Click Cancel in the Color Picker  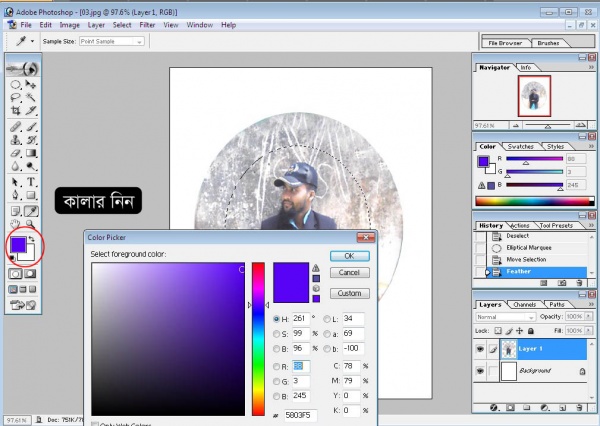[349, 273]
